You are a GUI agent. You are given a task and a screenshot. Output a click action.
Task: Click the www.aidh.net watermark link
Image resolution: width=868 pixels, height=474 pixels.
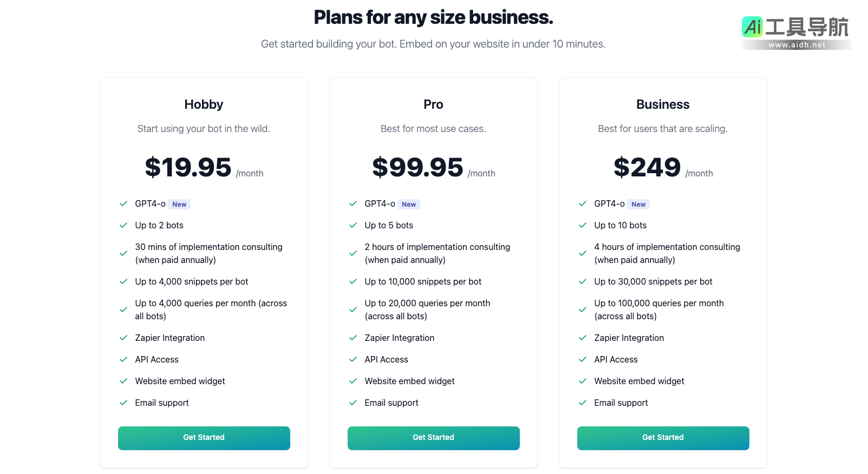(797, 45)
